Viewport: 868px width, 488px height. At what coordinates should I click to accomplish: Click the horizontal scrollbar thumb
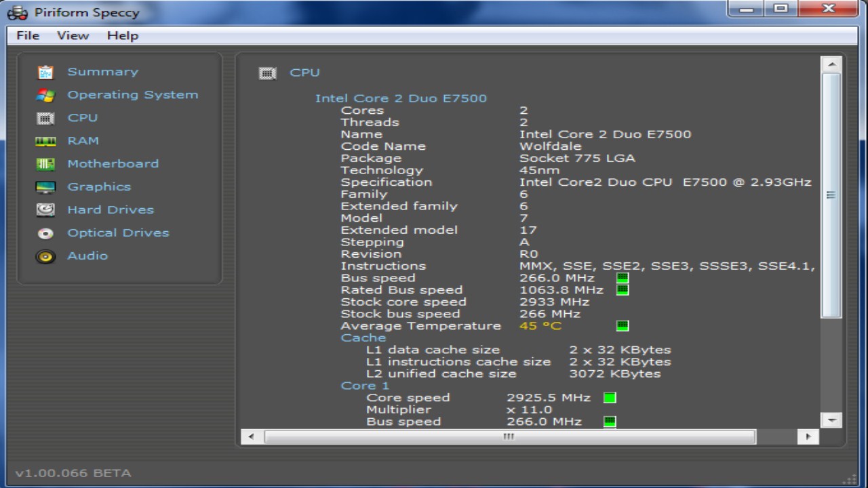509,437
